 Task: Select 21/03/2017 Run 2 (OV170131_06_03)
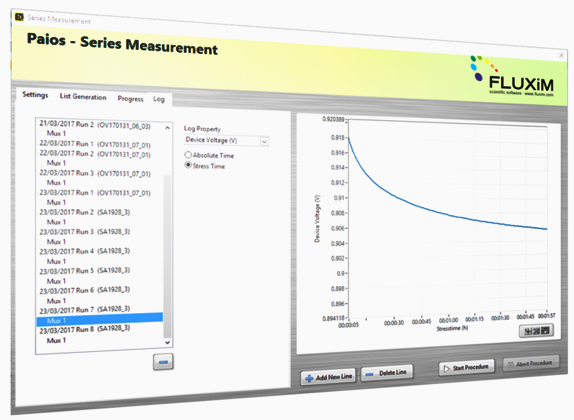tap(95, 125)
